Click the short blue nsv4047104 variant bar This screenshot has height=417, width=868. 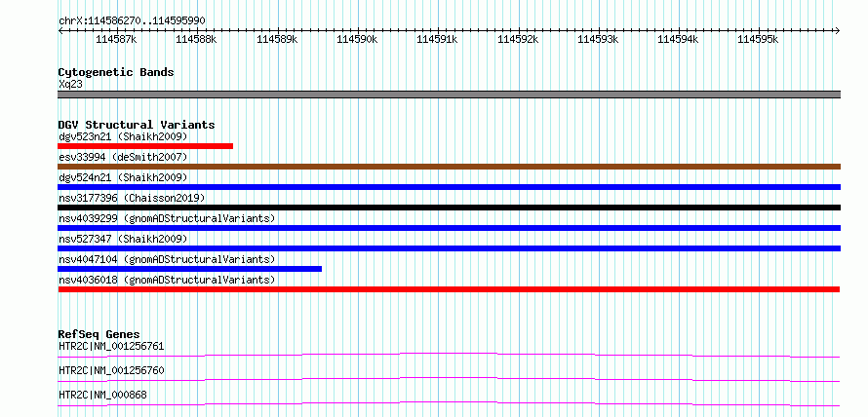point(190,269)
